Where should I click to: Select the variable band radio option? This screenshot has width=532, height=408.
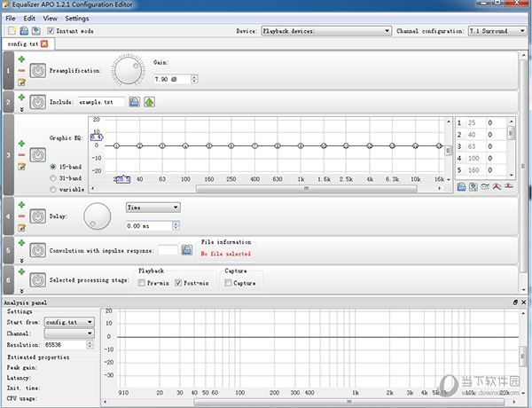coord(53,190)
